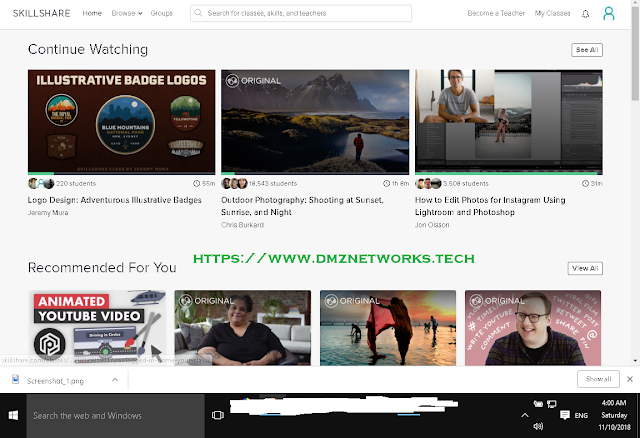Open the taskbar clock and date
The image size is (640, 438).
pyautogui.click(x=614, y=415)
